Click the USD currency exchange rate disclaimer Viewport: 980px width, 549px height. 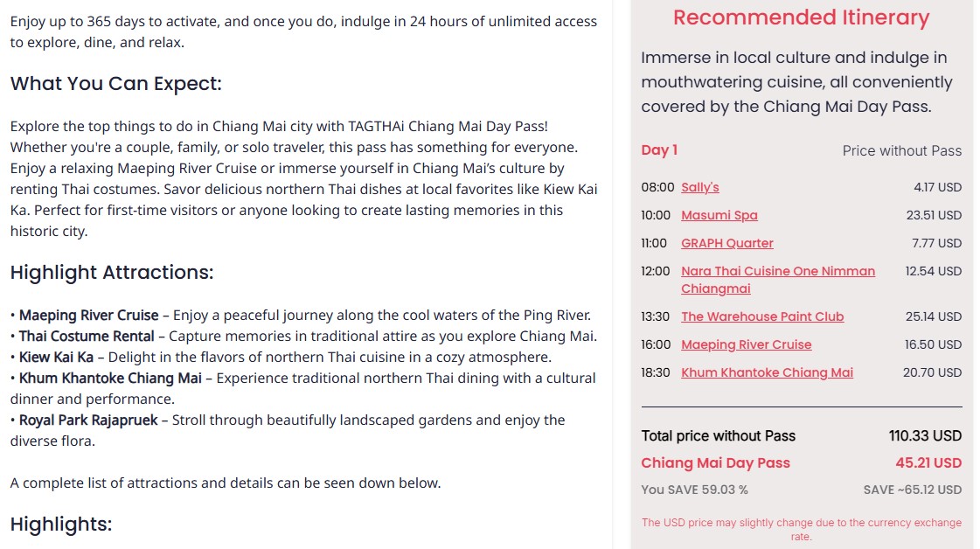(x=802, y=529)
